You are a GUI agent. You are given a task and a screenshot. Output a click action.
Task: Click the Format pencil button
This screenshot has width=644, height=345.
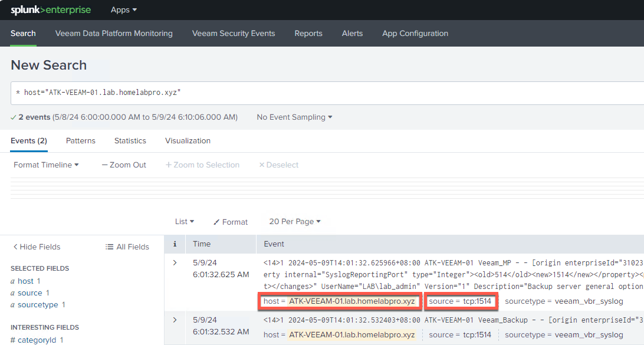tap(231, 222)
